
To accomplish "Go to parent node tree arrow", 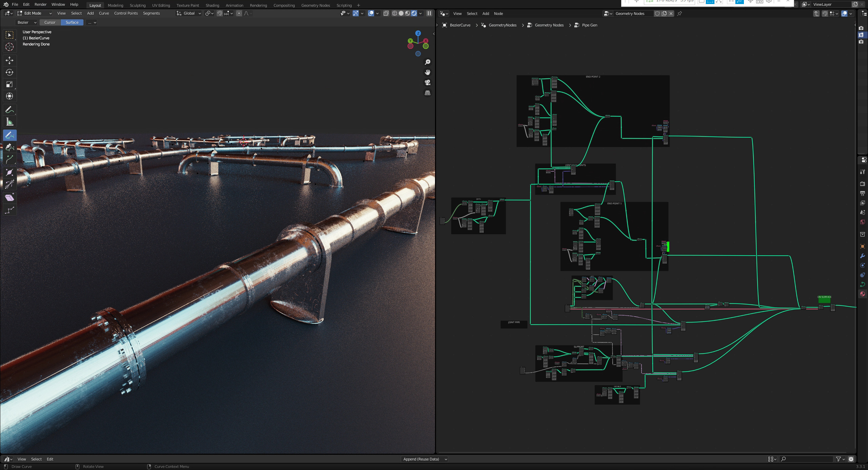I will point(816,14).
